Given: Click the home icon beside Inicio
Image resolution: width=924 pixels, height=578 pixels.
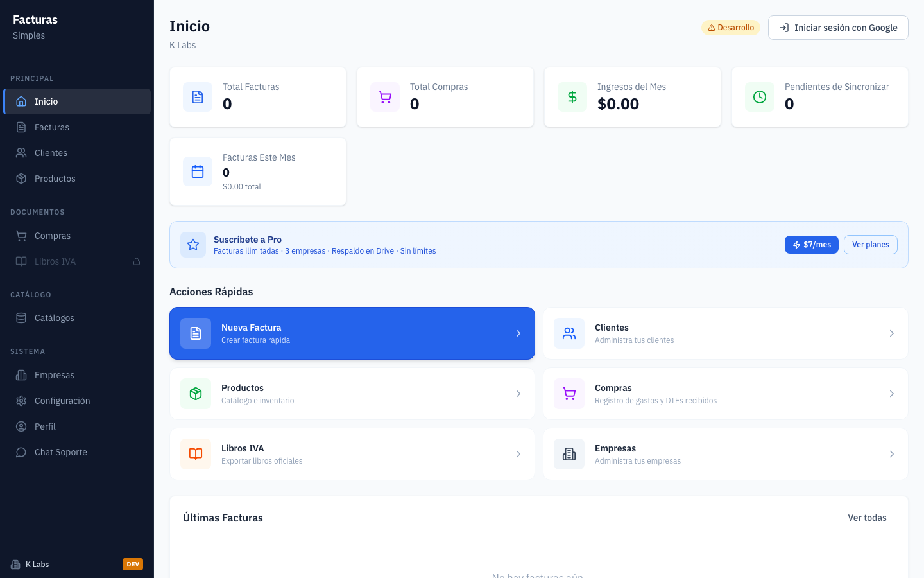Looking at the screenshot, I should click(x=21, y=101).
